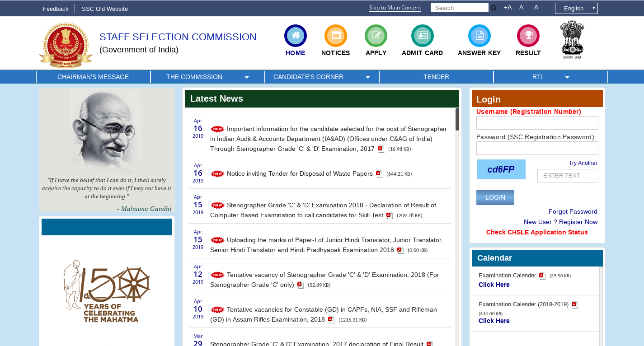Image resolution: width=644 pixels, height=346 pixels.
Task: Open PDF for Stenographer Skill Test result
Action: (390, 215)
